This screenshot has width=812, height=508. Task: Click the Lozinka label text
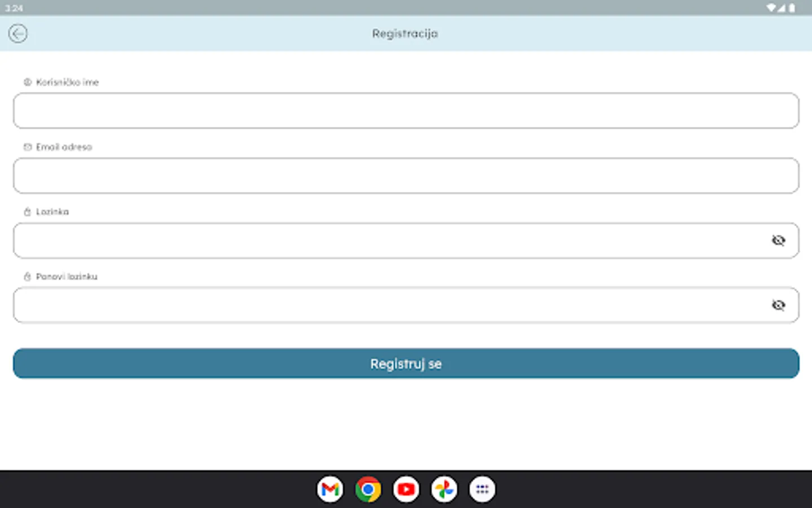pyautogui.click(x=52, y=212)
